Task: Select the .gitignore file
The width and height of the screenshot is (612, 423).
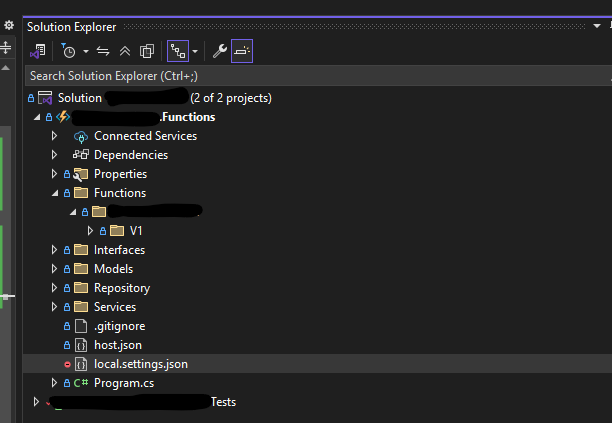Action: [x=119, y=326]
